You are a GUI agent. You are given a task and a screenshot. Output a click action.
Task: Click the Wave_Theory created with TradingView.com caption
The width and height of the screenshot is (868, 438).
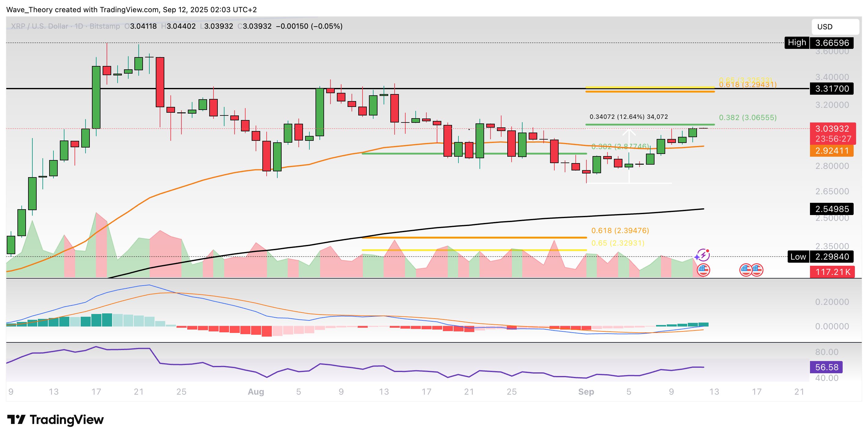[131, 10]
